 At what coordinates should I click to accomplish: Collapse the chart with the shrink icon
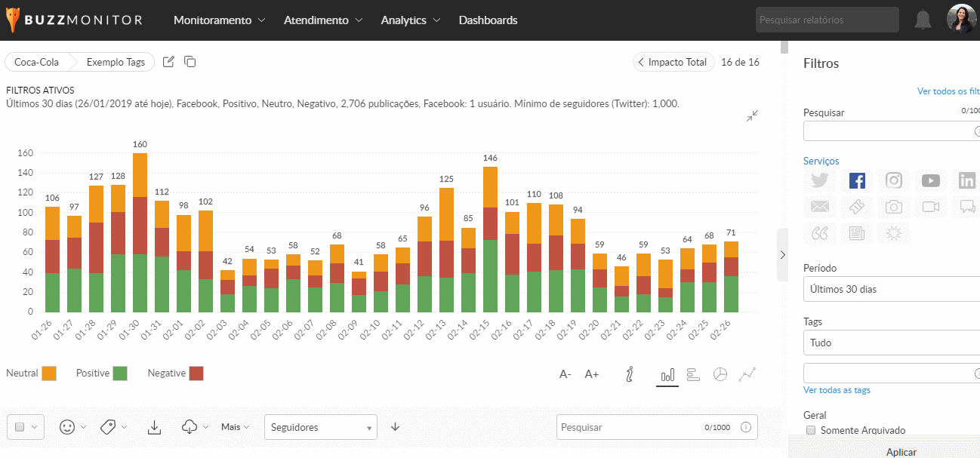pos(752,115)
